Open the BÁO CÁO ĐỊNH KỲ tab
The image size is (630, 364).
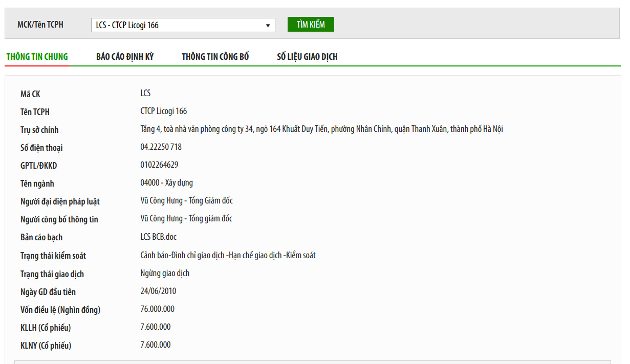(x=125, y=57)
